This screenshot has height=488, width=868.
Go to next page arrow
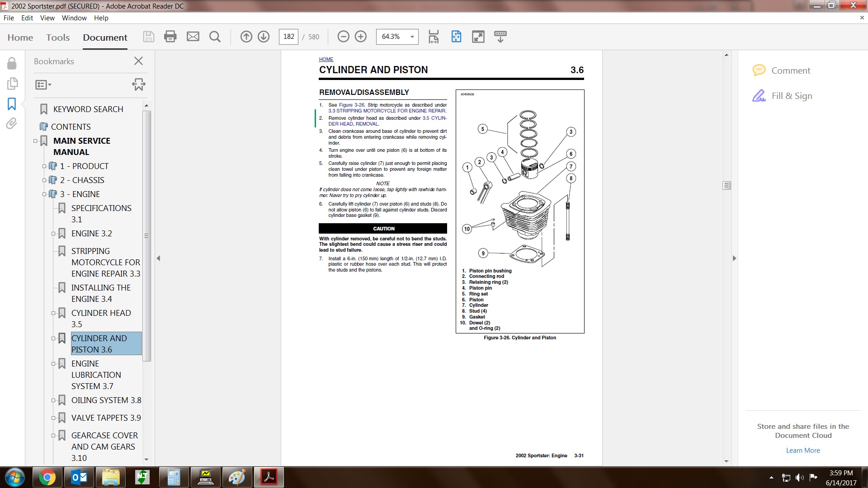[264, 37]
